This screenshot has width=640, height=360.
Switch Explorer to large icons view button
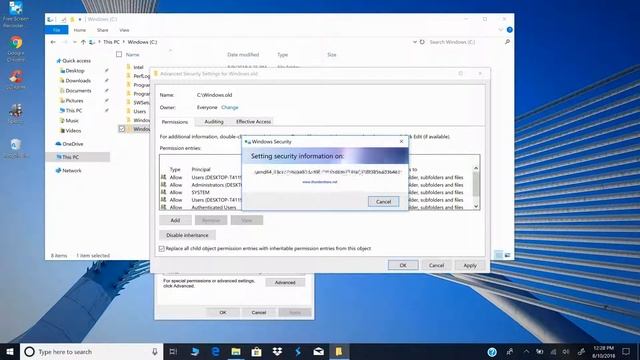coord(507,255)
